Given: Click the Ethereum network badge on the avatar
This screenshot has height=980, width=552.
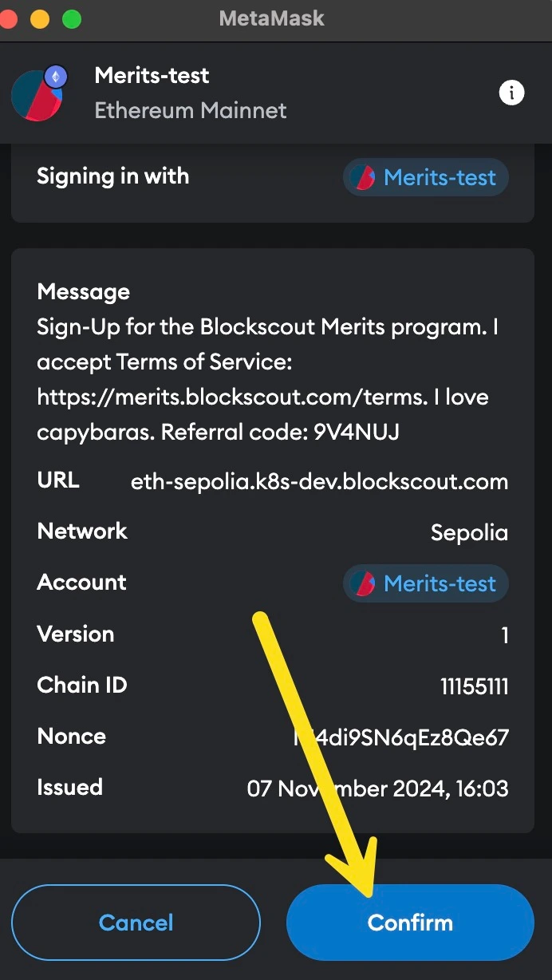Looking at the screenshot, I should point(56,77).
